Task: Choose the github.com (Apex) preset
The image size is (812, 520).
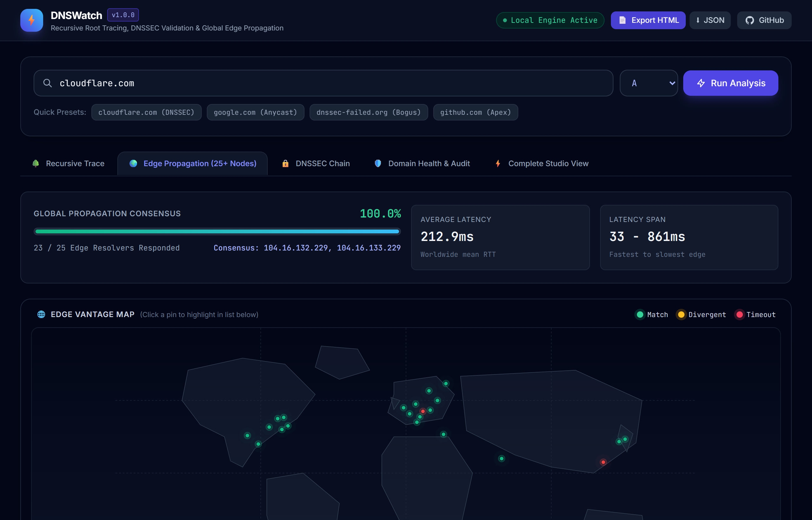Action: point(475,112)
